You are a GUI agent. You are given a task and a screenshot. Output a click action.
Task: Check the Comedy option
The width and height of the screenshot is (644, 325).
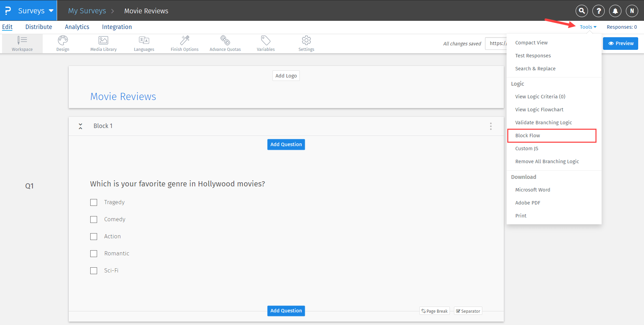click(x=94, y=219)
